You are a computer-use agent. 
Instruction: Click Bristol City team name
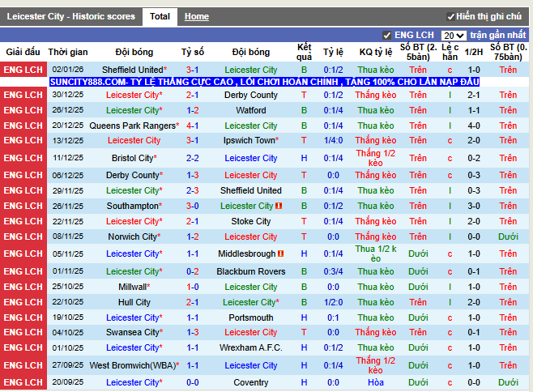click(x=134, y=158)
